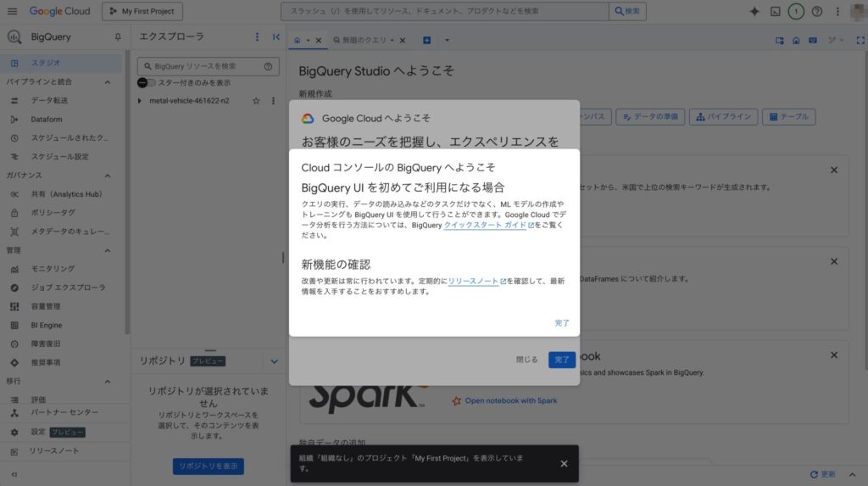Toggle full screen editor icon
868x486 pixels.
pyautogui.click(x=860, y=40)
